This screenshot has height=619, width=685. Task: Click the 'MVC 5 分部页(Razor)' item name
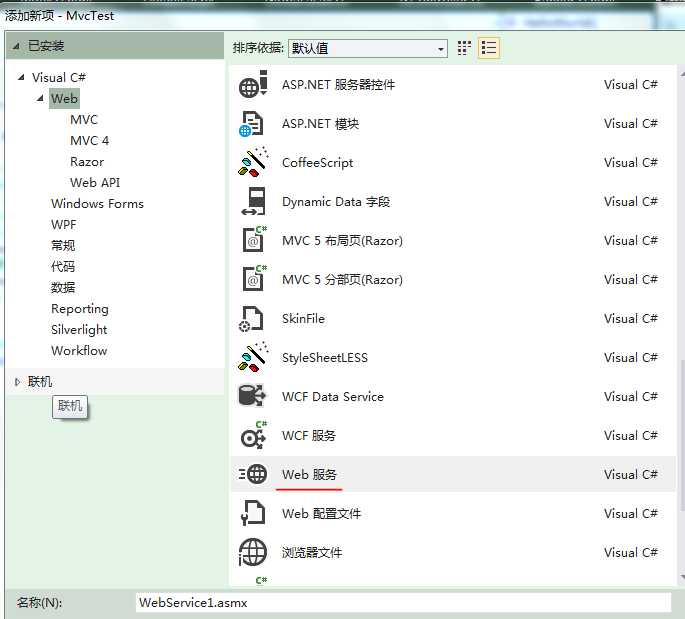[342, 280]
